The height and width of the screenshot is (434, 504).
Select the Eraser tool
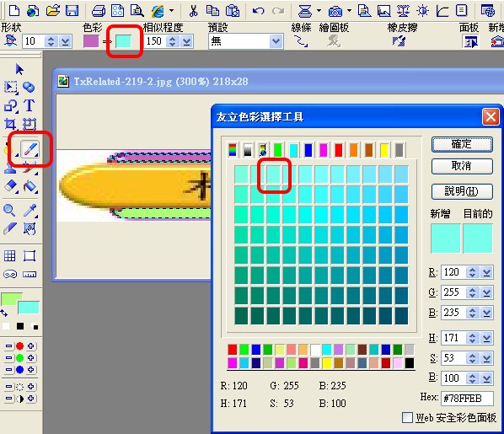click(10, 186)
